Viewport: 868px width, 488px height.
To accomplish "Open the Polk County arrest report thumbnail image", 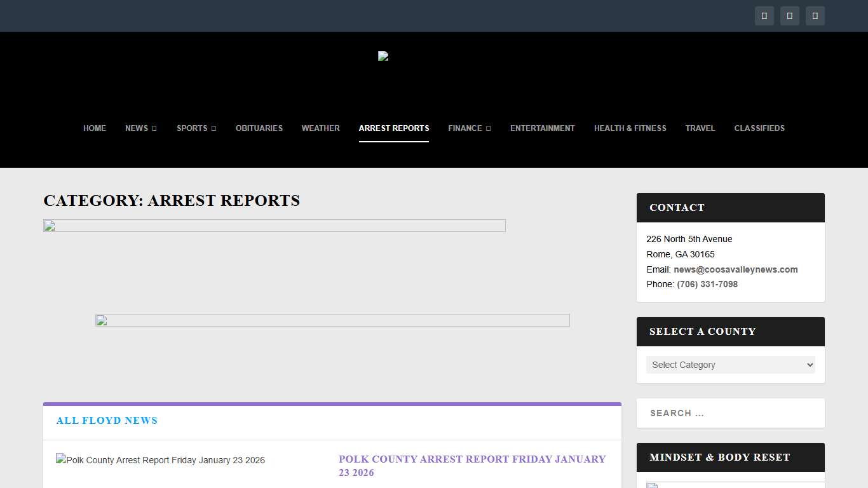I will tap(160, 459).
